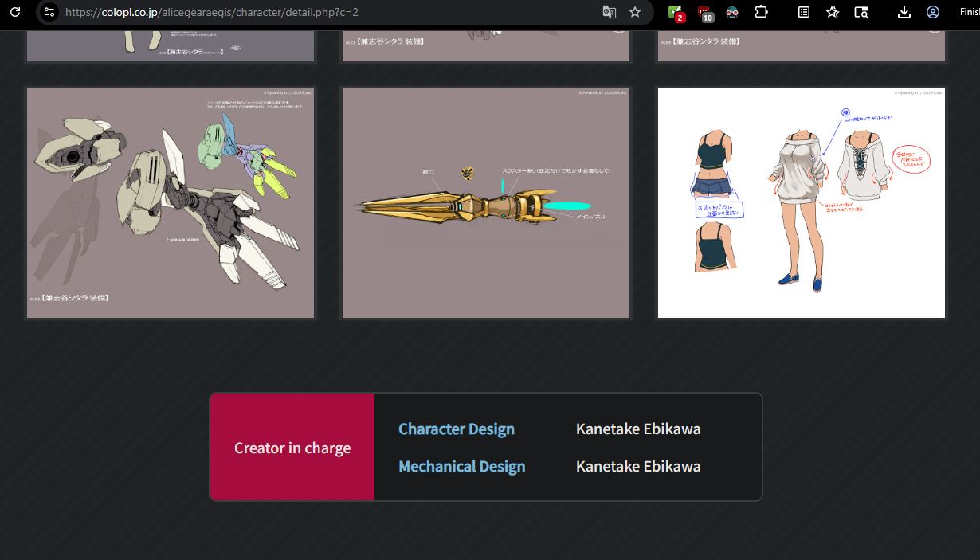980x560 pixels.
Task: Click the Mechanical Design heading
Action: pos(462,466)
